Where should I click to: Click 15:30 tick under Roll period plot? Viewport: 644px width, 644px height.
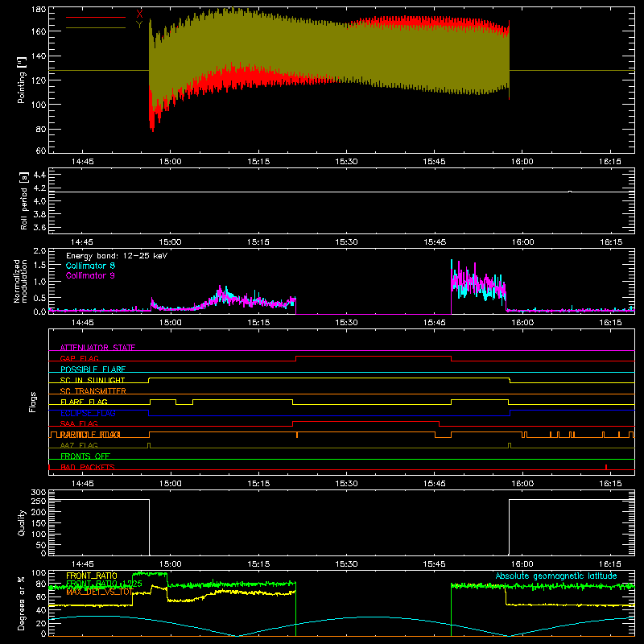tap(346, 242)
